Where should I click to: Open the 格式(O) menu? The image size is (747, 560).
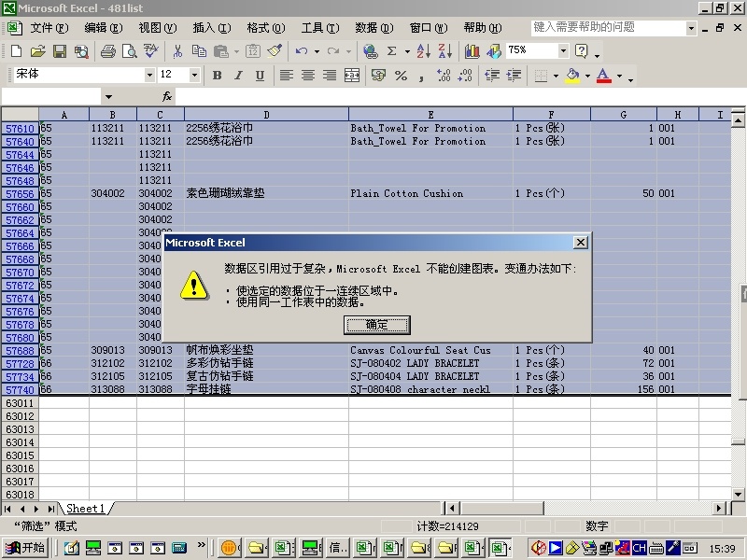coord(266,28)
